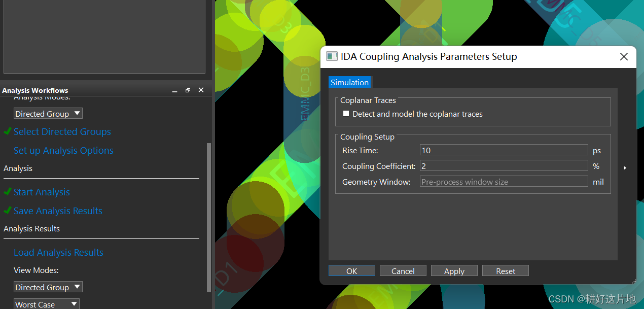This screenshot has height=309, width=644.
Task: Switch to the Simulation tab
Action: point(349,82)
